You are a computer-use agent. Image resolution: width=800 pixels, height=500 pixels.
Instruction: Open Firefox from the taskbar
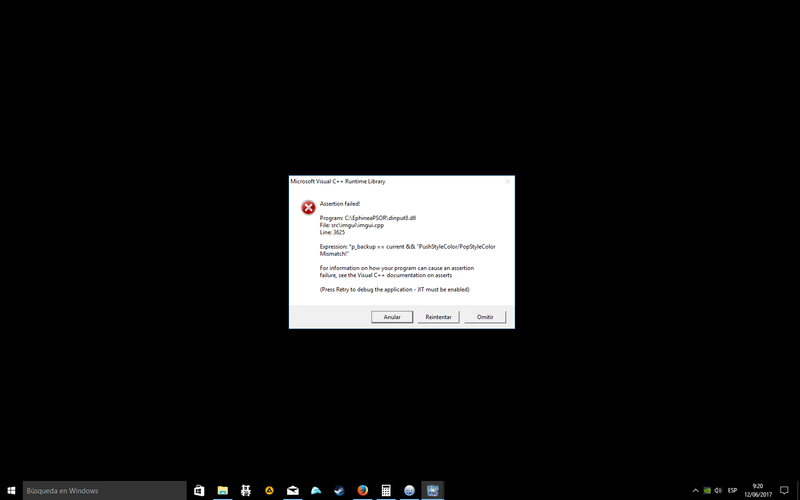[363, 491]
